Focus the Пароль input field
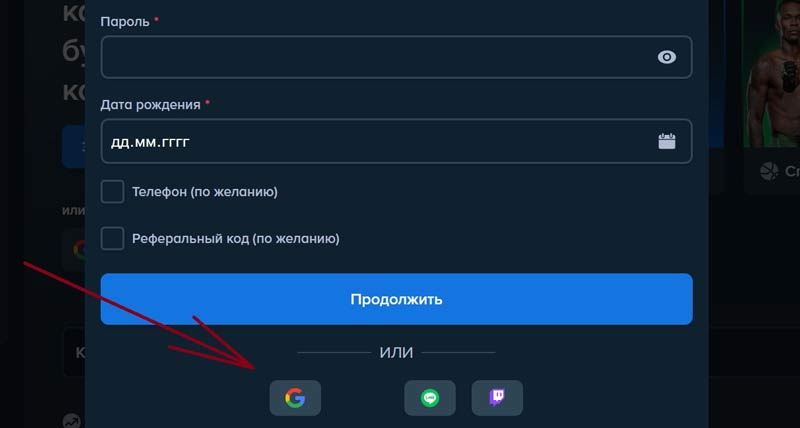 (x=396, y=57)
